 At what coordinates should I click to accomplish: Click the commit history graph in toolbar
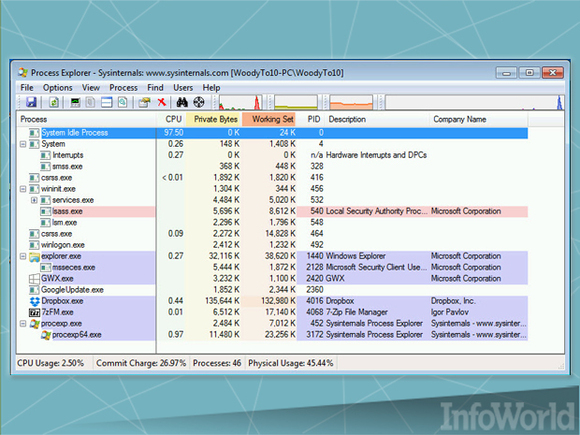[x=296, y=102]
